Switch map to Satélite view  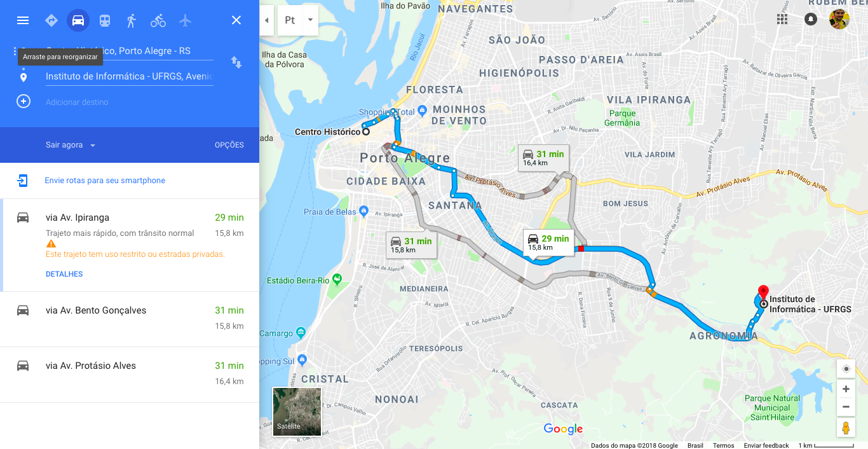point(297,411)
